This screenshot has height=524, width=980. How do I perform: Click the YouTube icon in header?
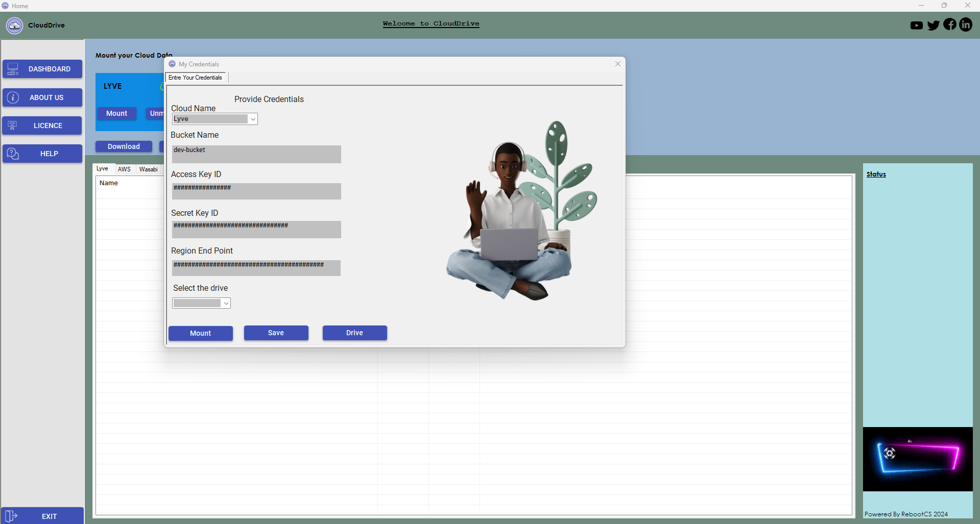pos(916,26)
